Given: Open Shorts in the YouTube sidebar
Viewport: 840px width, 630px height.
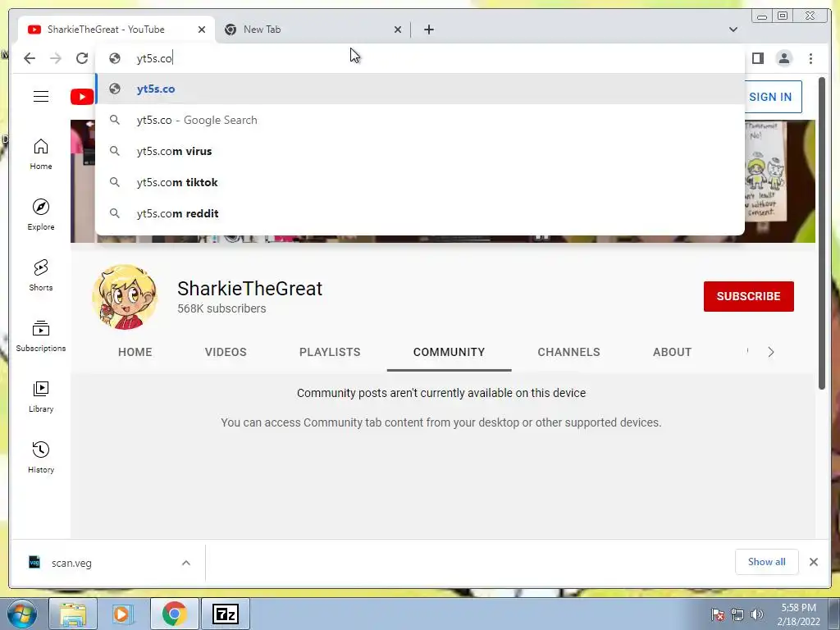Looking at the screenshot, I should point(41,276).
